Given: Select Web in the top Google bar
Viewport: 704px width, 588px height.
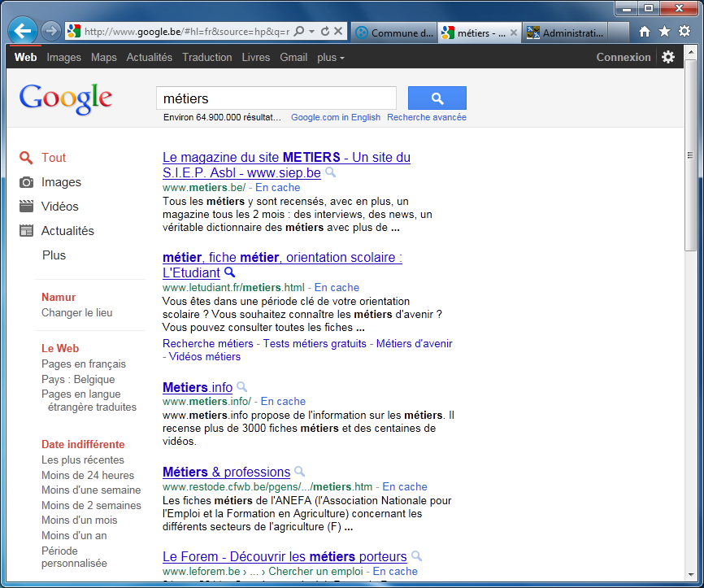Looking at the screenshot, I should pos(25,58).
